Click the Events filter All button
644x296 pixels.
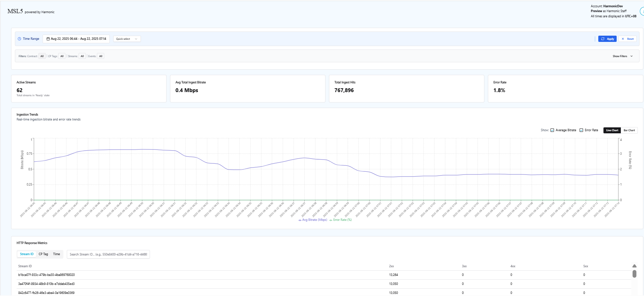[x=101, y=56]
